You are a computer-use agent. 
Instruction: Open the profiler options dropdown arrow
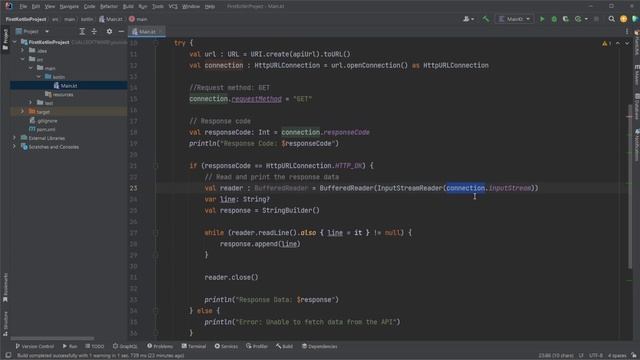[x=586, y=19]
